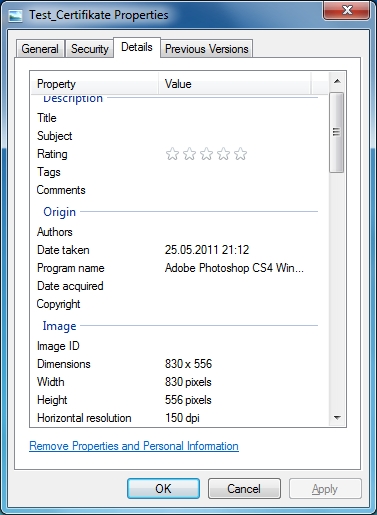Click the Comments property label
This screenshot has width=377, height=515.
pyautogui.click(x=61, y=190)
